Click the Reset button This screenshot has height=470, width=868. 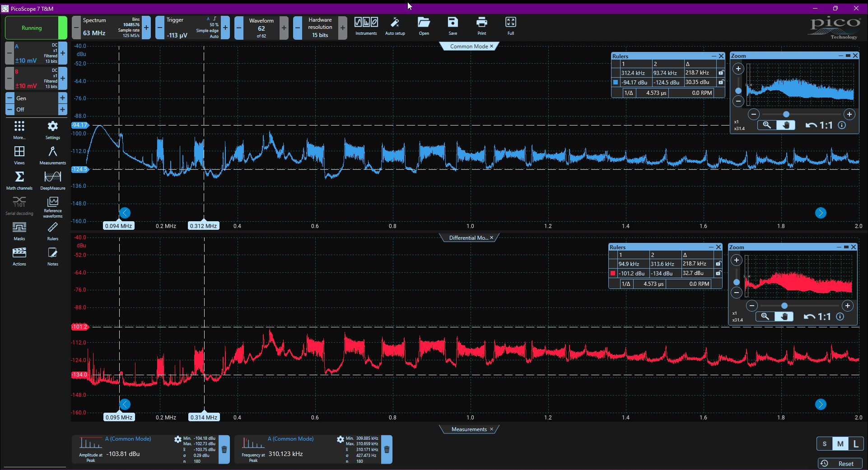(840, 464)
